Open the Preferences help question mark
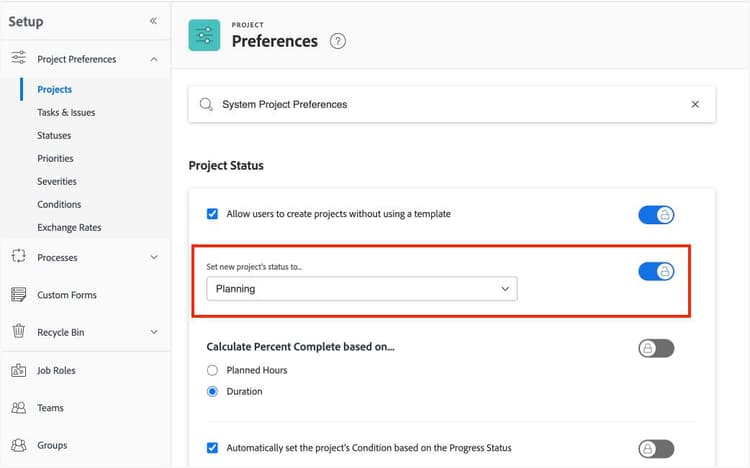 coord(338,41)
